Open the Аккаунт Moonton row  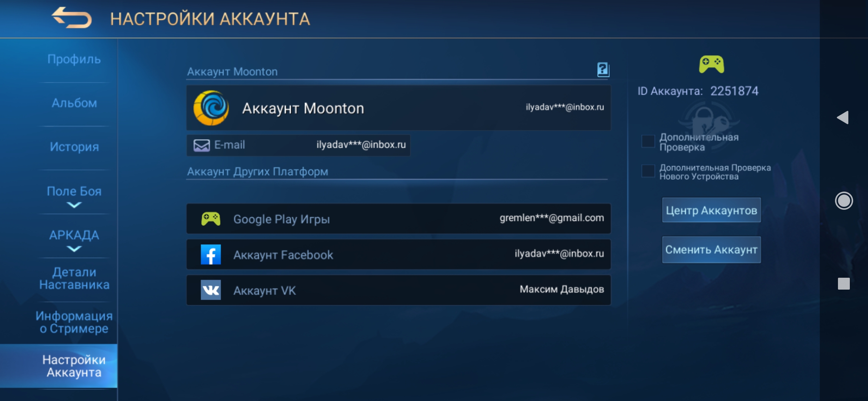click(399, 108)
